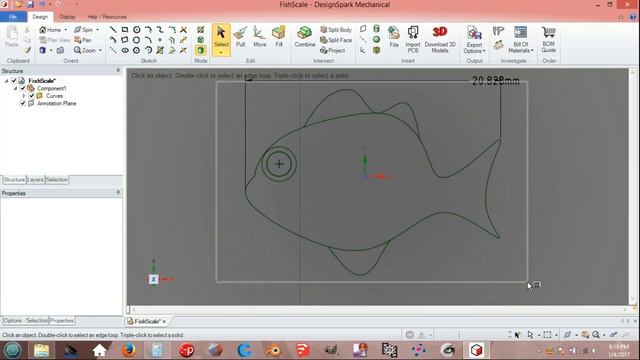The image size is (640, 360).
Task: Open the Select tool dropdown arrow
Action: click(221, 53)
